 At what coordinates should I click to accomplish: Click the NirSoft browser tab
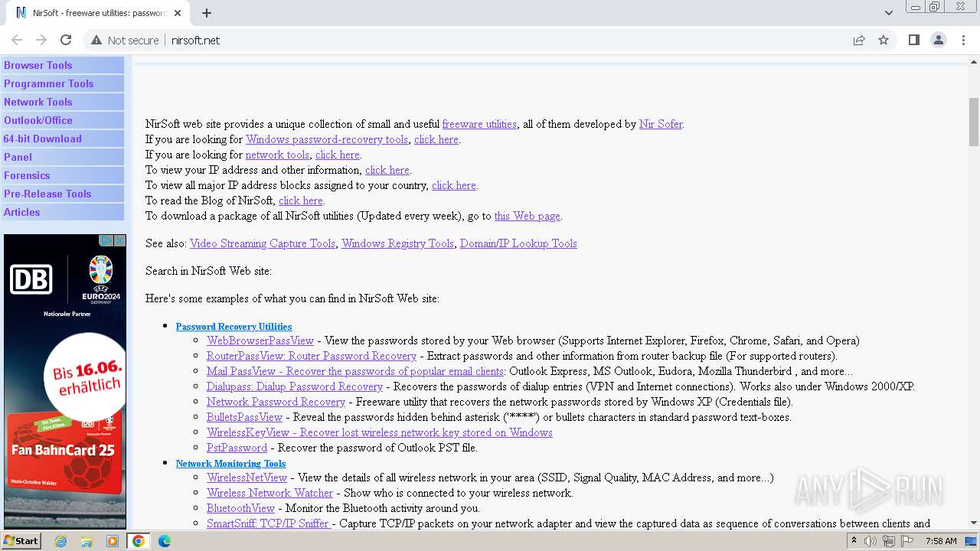(x=98, y=13)
